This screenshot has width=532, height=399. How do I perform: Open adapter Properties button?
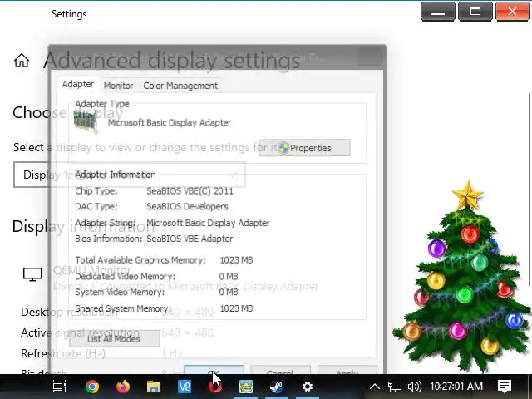tap(304, 148)
